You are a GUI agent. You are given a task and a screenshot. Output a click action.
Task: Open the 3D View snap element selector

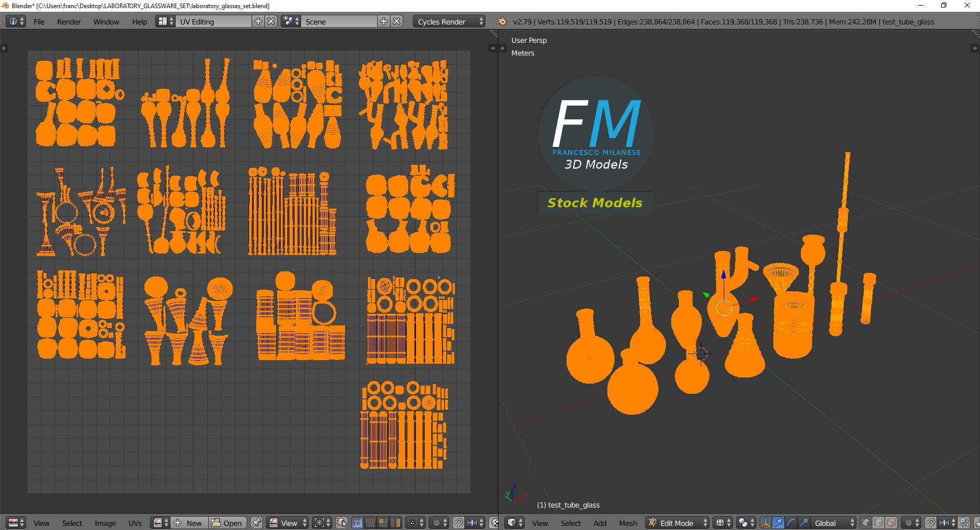[947, 523]
